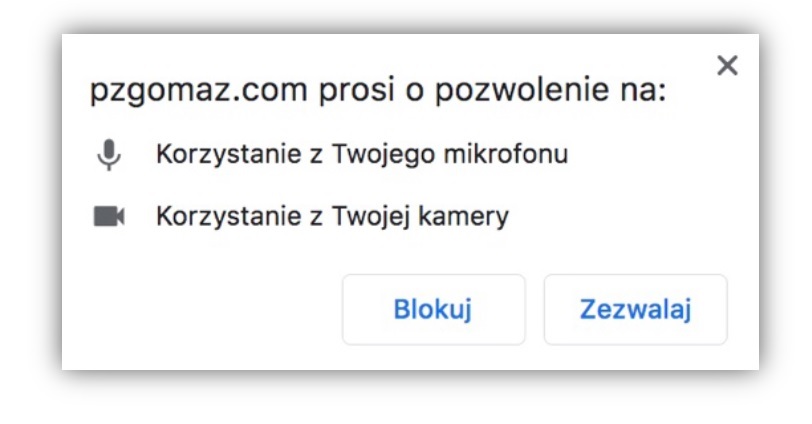The width and height of the screenshot is (812, 424).
Task: Click the Blokuj button
Action: [x=433, y=310]
